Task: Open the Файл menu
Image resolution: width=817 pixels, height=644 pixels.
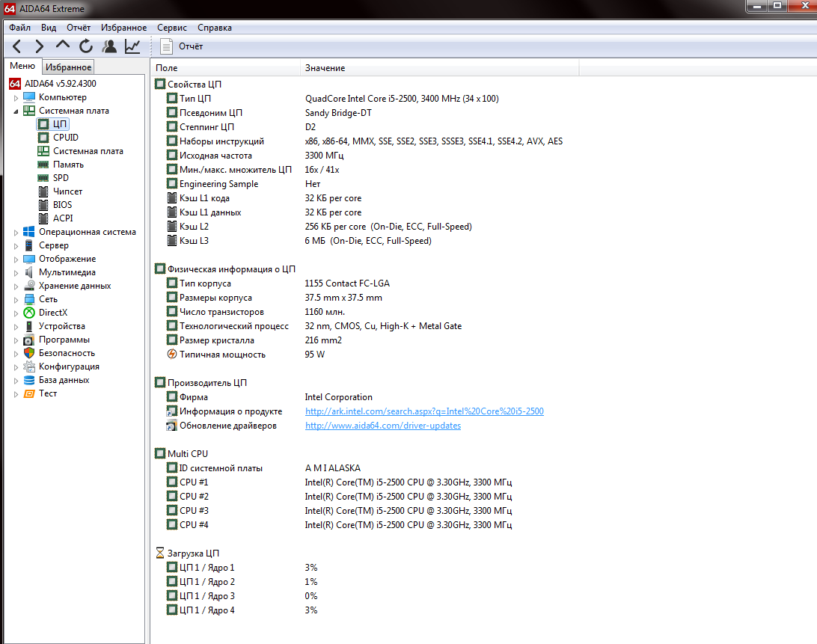Action: click(x=19, y=28)
